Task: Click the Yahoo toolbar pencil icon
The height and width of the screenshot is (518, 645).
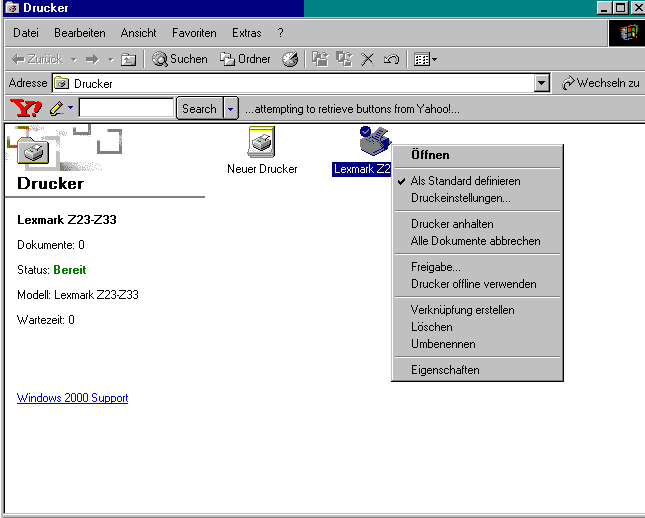Action: point(56,108)
